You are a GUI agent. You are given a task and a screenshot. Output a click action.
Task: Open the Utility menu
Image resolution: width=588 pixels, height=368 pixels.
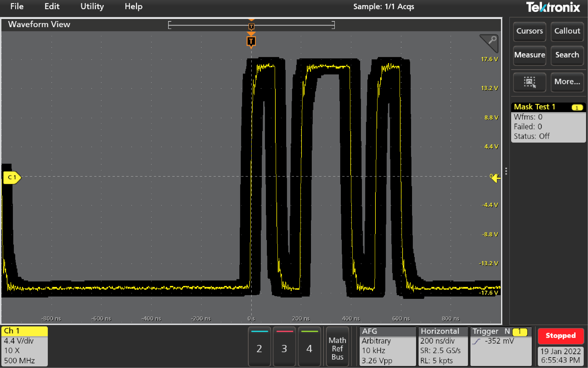point(92,7)
